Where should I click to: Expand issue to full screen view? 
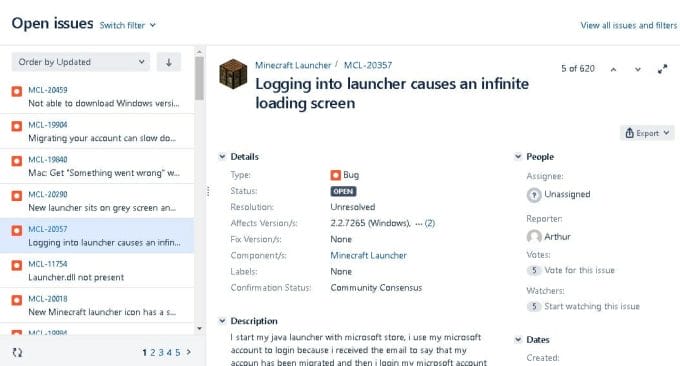pyautogui.click(x=662, y=69)
